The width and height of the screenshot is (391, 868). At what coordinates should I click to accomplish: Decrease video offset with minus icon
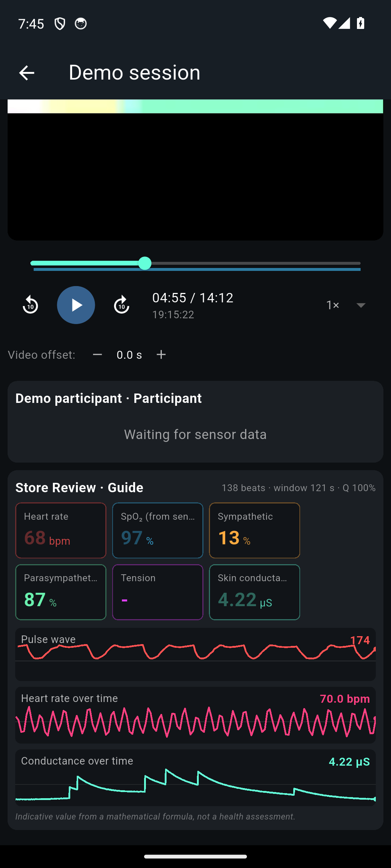[x=97, y=354]
